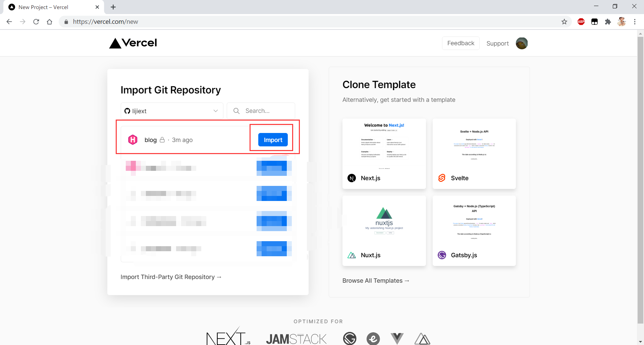Image resolution: width=644 pixels, height=345 pixels.
Task: Open Chrome profile avatar
Action: pos(622,22)
